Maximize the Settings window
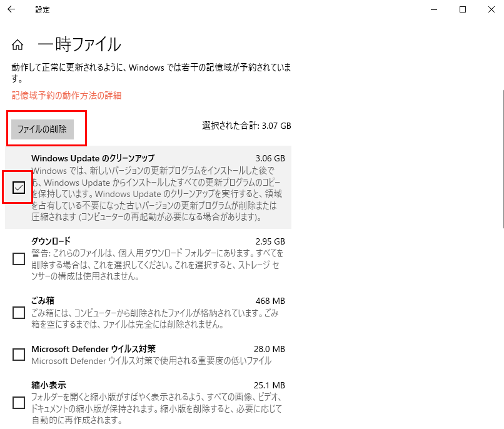Screen dimensions: 504x429 [461, 9]
